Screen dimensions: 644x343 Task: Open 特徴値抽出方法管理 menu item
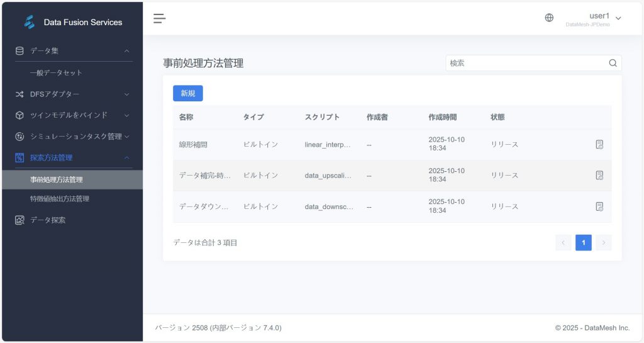pos(60,199)
